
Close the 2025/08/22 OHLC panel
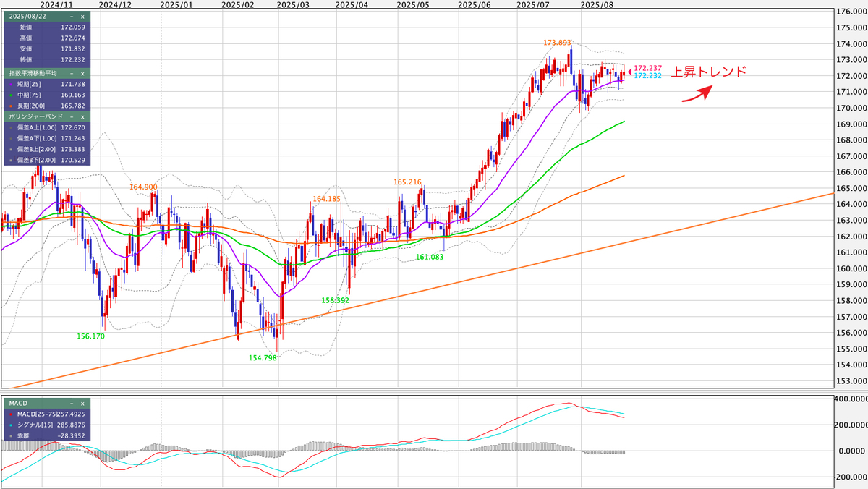point(82,17)
